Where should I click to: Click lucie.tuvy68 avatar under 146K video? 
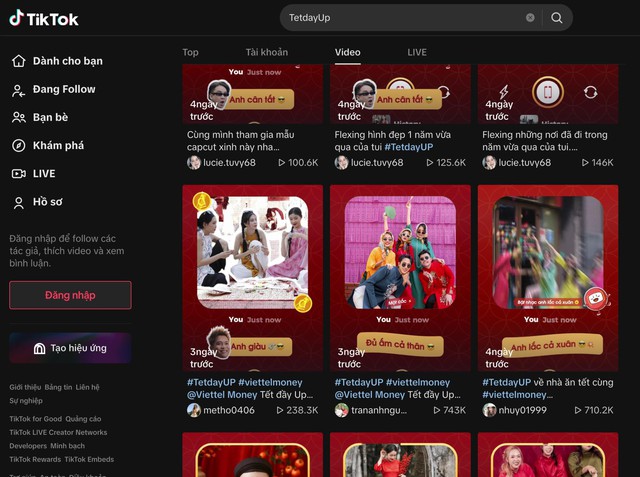tap(489, 163)
